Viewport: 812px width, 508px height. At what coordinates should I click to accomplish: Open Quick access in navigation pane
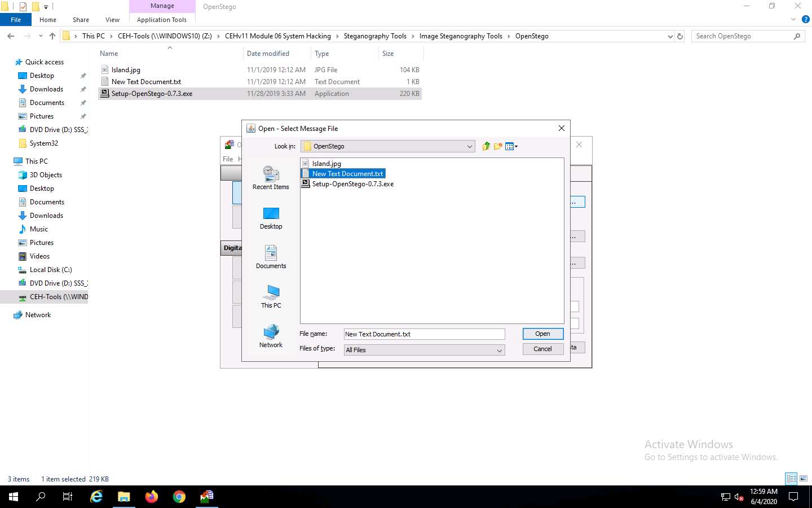pos(45,62)
